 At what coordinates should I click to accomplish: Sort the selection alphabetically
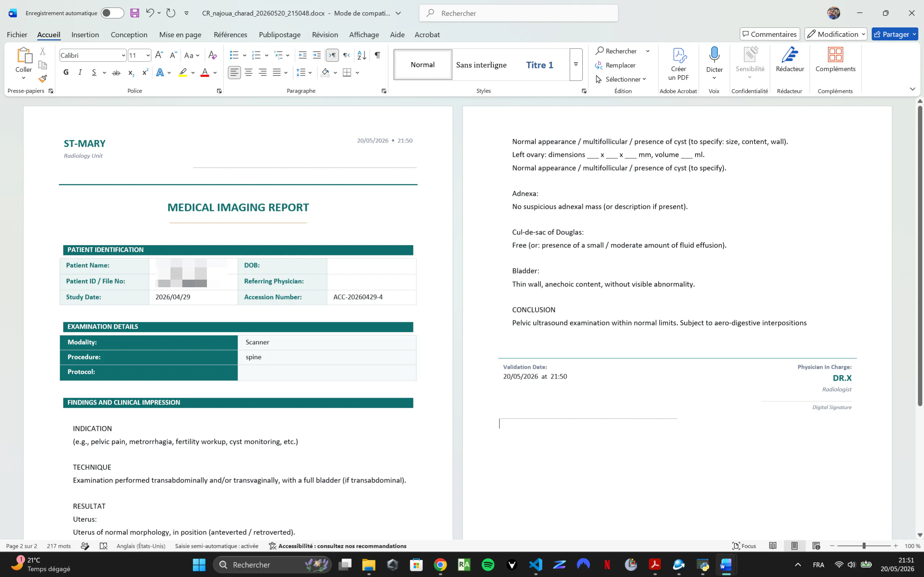tap(361, 55)
